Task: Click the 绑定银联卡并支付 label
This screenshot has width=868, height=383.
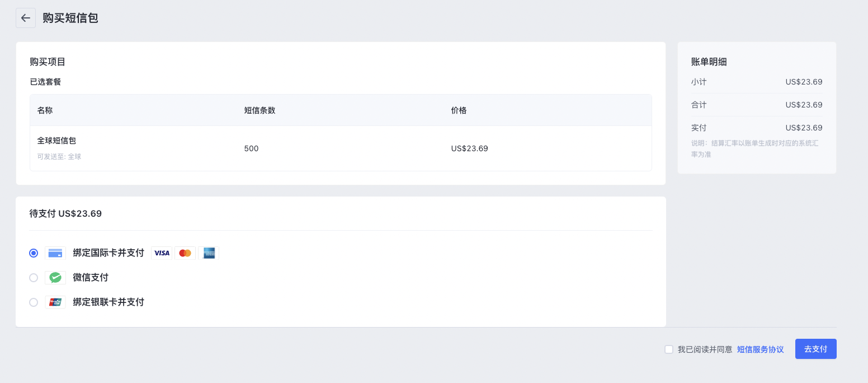Action: pyautogui.click(x=108, y=302)
